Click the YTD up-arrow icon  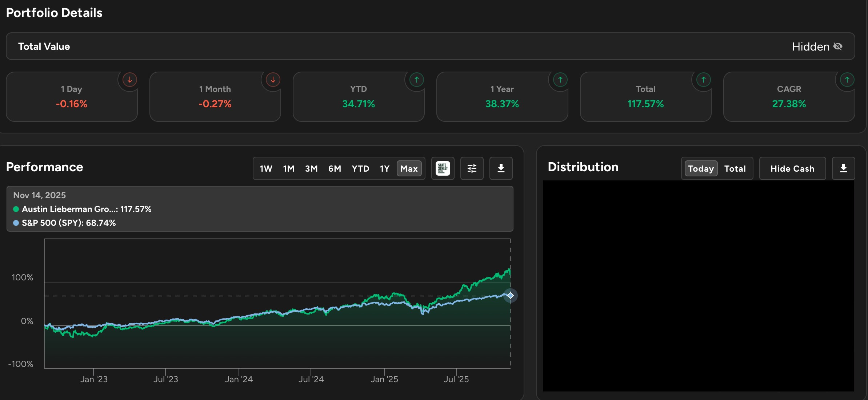(x=417, y=80)
